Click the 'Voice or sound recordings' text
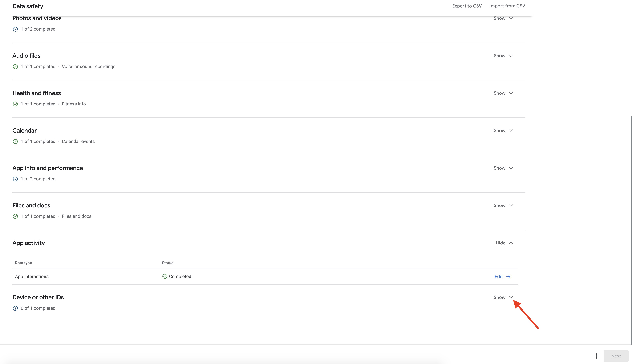 tap(89, 66)
